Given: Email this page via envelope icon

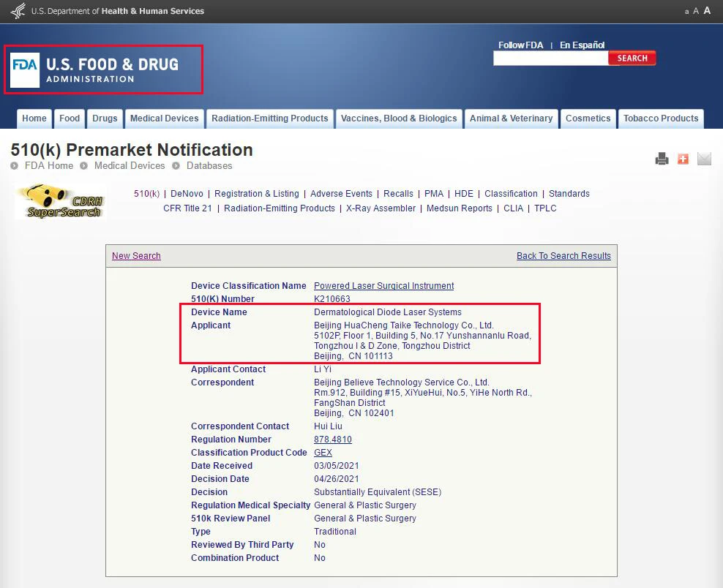Looking at the screenshot, I should (704, 159).
